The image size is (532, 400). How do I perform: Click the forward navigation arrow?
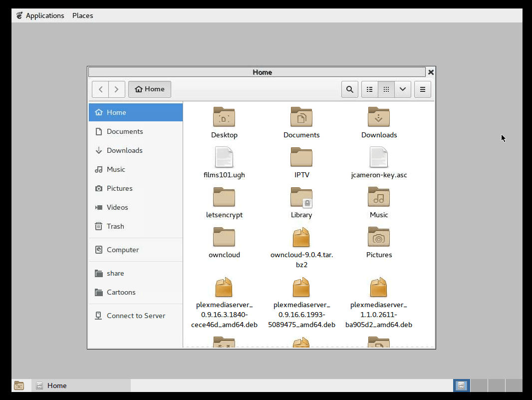pyautogui.click(x=116, y=89)
